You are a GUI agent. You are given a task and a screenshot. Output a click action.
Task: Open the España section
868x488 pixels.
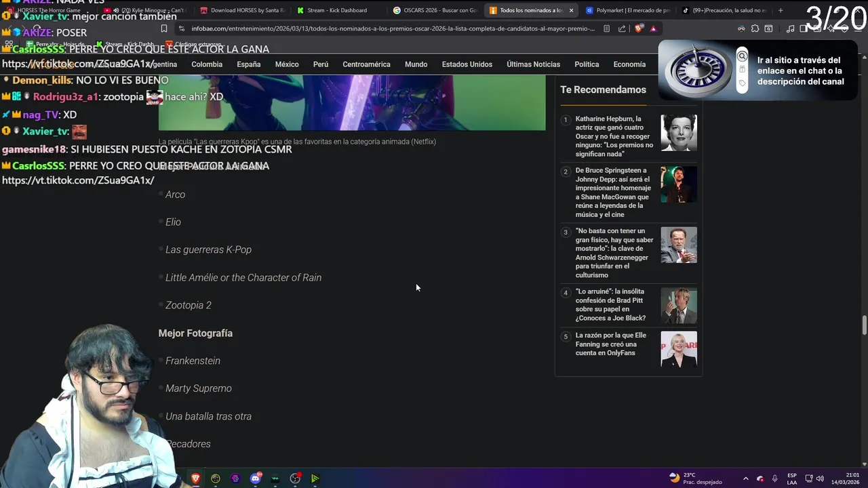pyautogui.click(x=249, y=64)
